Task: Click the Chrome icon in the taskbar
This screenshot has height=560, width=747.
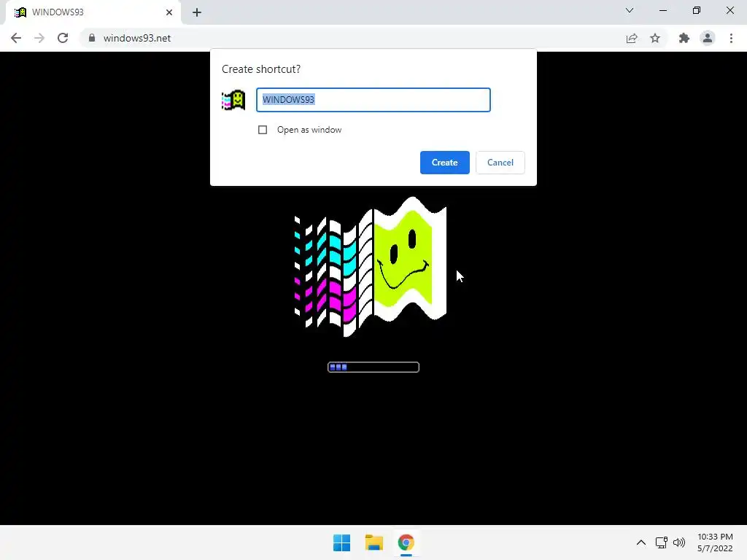Action: 406,542
